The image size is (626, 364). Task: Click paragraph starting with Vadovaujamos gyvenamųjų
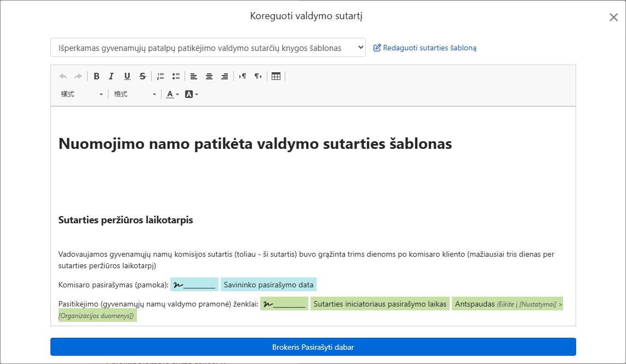pos(306,260)
